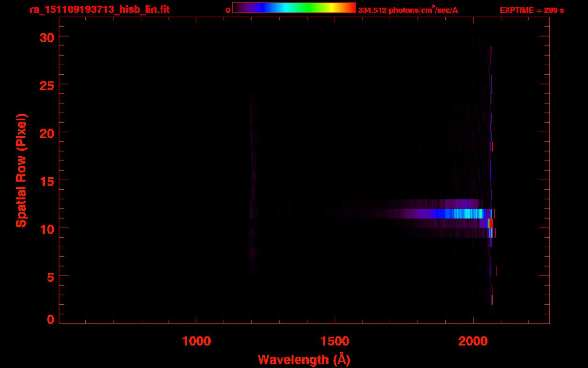Click the faint vertical emission line near 1200 Å
The image size is (588, 368).
click(253, 192)
